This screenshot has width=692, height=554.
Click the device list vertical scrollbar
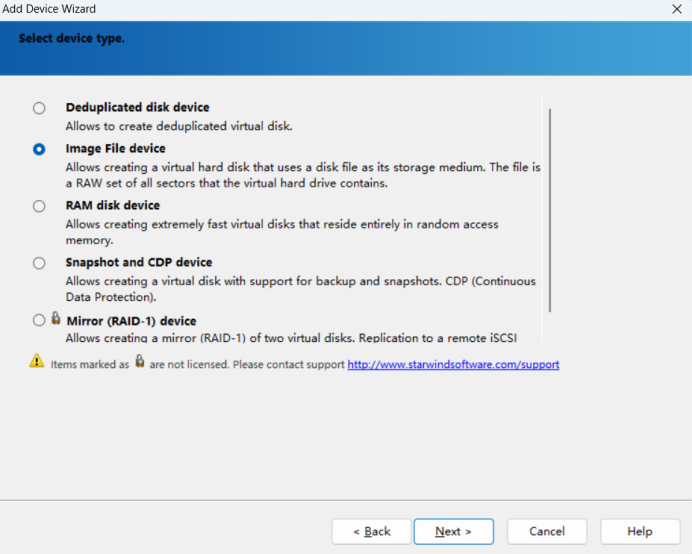click(x=550, y=211)
